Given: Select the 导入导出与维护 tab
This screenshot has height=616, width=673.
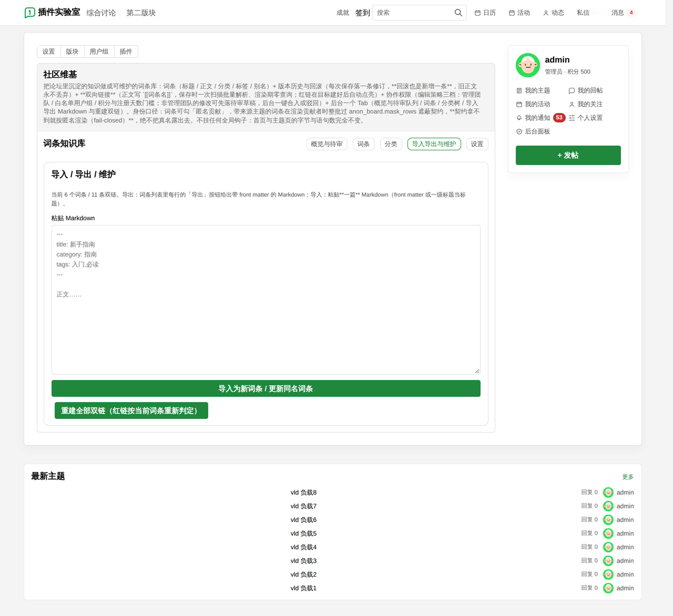Looking at the screenshot, I should 434,144.
